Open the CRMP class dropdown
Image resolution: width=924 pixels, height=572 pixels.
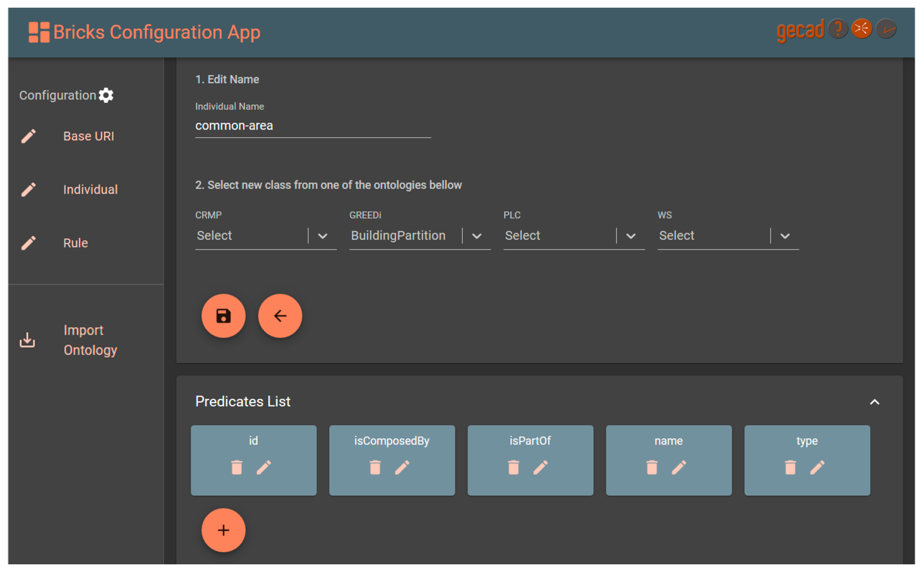coord(323,236)
